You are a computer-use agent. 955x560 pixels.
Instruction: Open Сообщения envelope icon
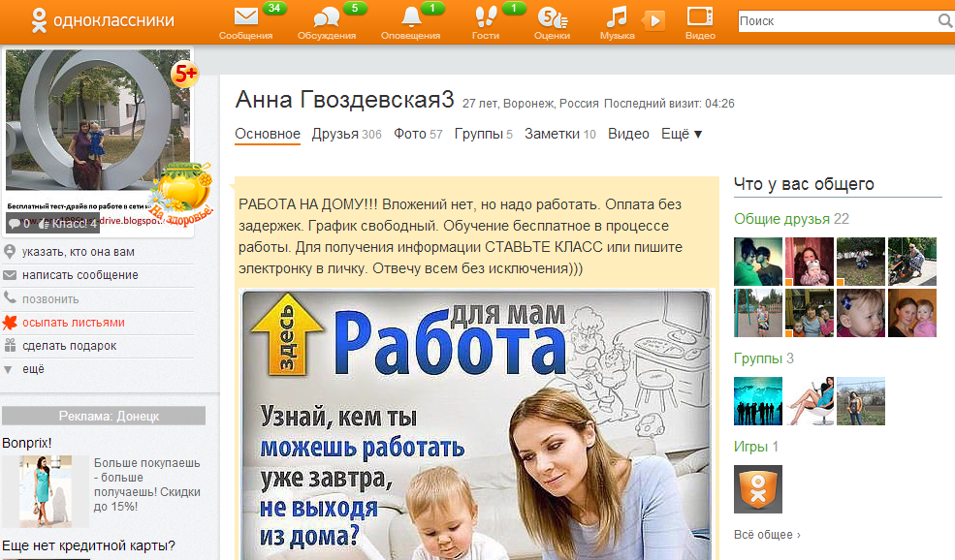click(x=246, y=17)
